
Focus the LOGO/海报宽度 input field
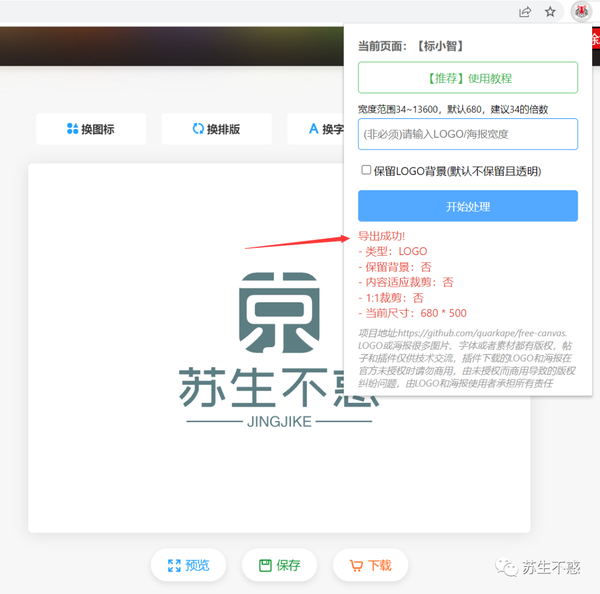[x=468, y=134]
